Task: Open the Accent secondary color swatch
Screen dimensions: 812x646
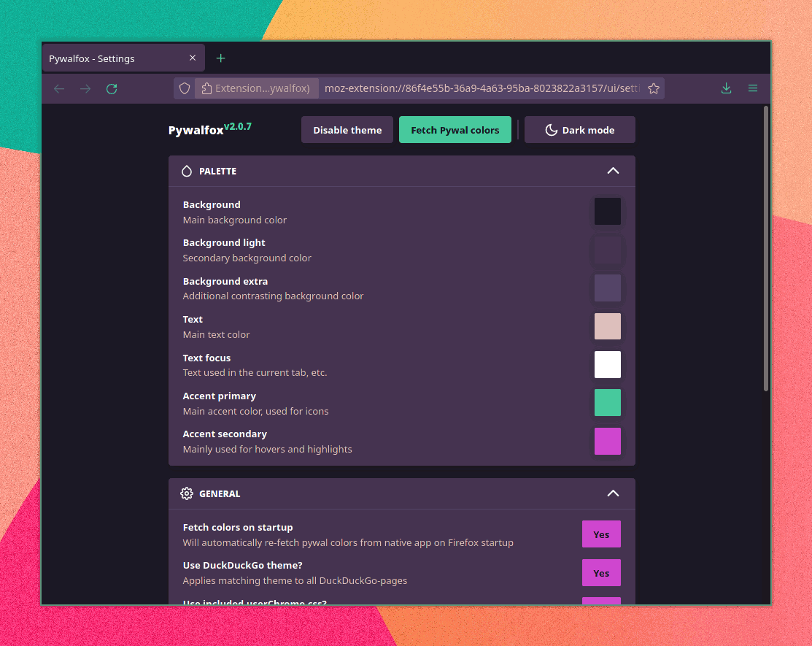Action: click(x=608, y=442)
